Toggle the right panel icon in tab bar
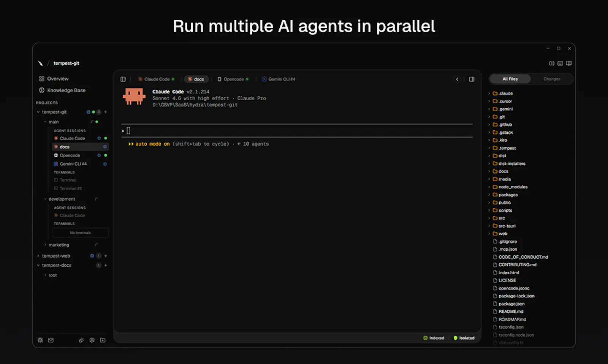 point(472,79)
